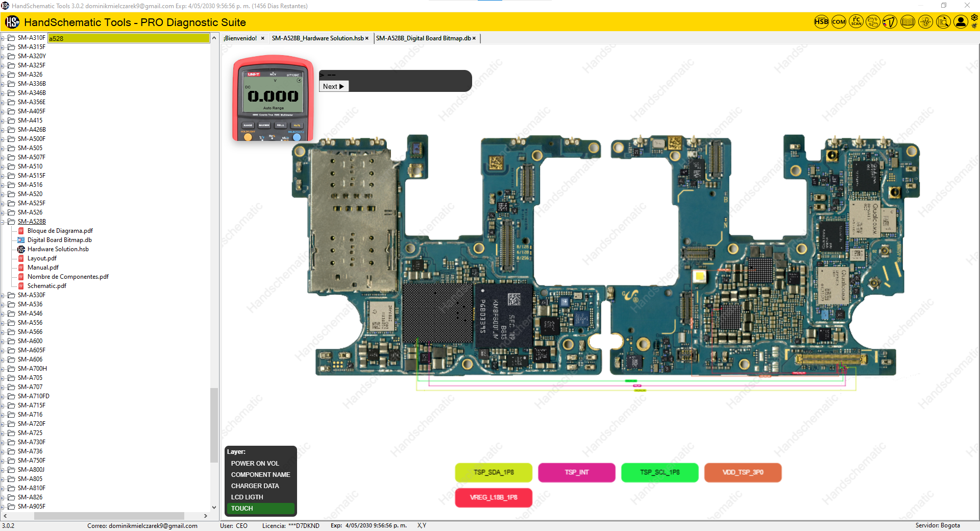Open Hardware Solution.hsb file
This screenshot has height=531, width=980.
pyautogui.click(x=58, y=249)
